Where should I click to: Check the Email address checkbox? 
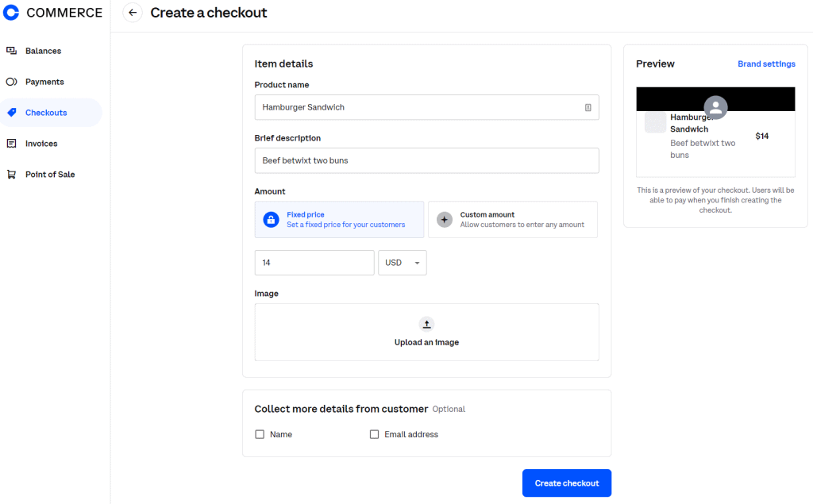375,434
